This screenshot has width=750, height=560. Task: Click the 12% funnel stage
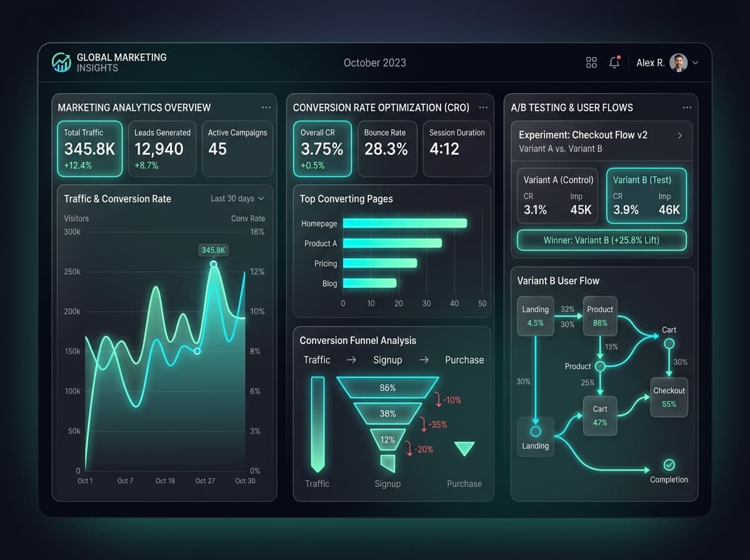click(x=387, y=439)
